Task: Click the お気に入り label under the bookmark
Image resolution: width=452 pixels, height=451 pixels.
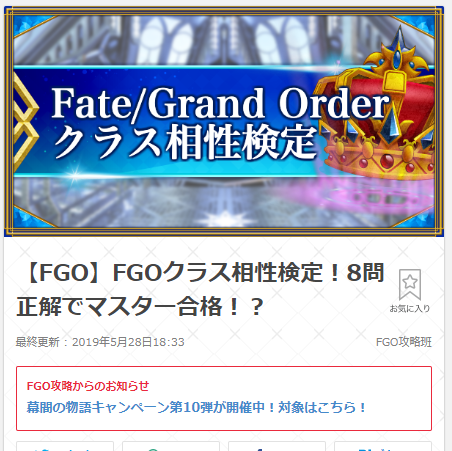Action: pyautogui.click(x=410, y=309)
